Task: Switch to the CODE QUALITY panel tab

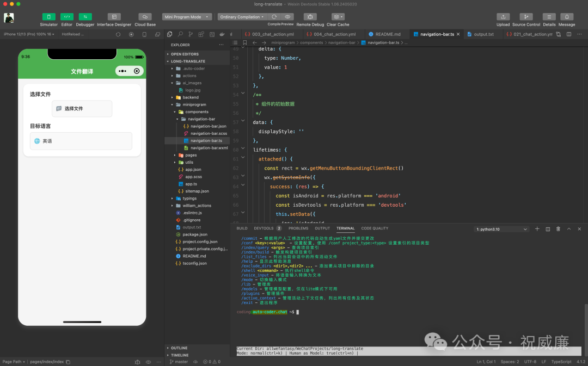Action: click(x=375, y=228)
